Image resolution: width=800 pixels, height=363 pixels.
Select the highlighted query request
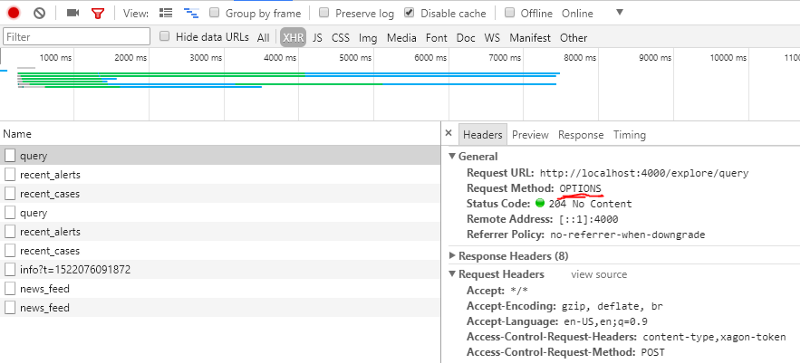[220, 156]
